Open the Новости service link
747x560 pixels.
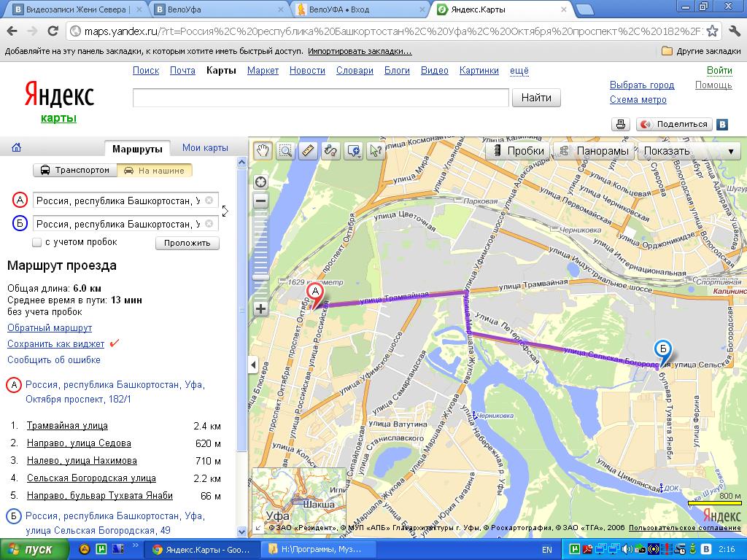coord(307,71)
